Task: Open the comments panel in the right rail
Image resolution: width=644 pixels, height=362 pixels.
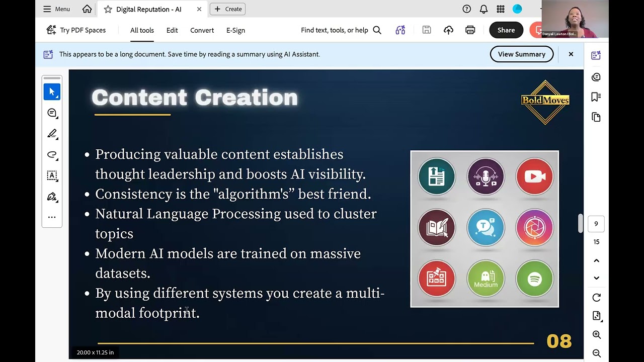Action: click(x=596, y=77)
